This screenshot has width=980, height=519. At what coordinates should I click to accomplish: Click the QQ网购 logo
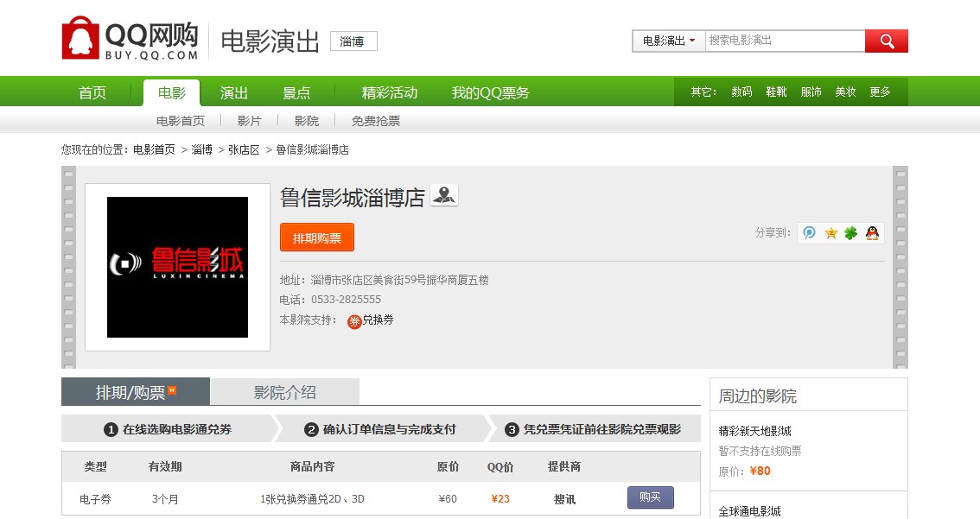pos(130,39)
